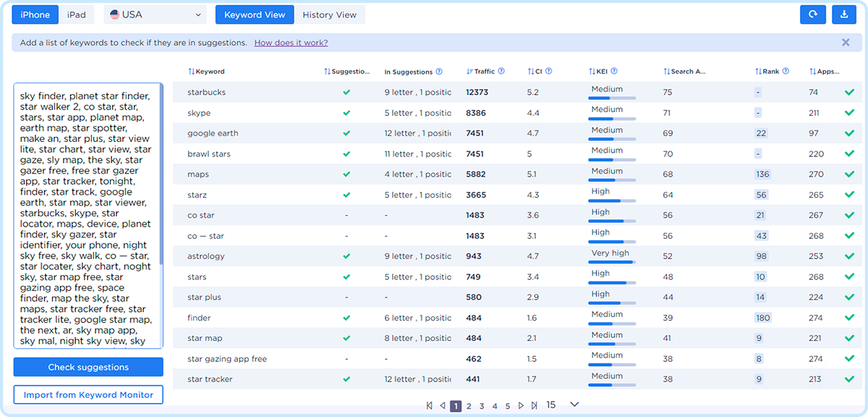Screen dimensions: 868x417
Task: Switch to History View tab
Action: coord(329,14)
